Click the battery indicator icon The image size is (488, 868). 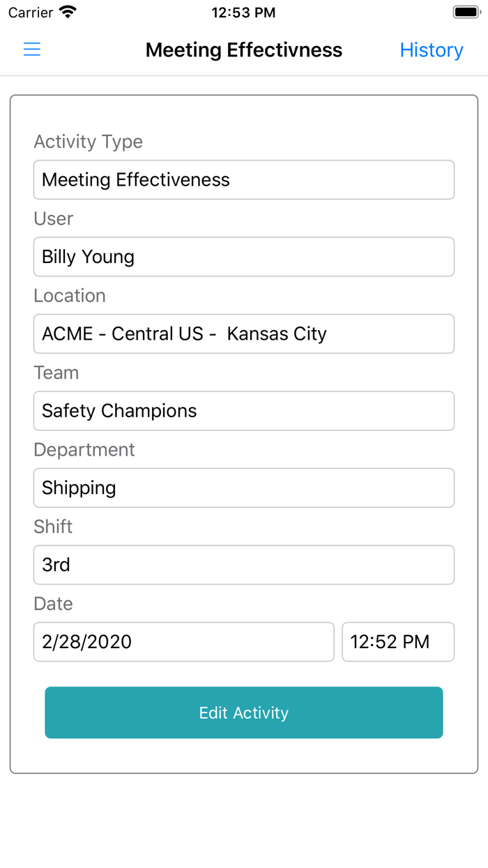click(x=466, y=11)
